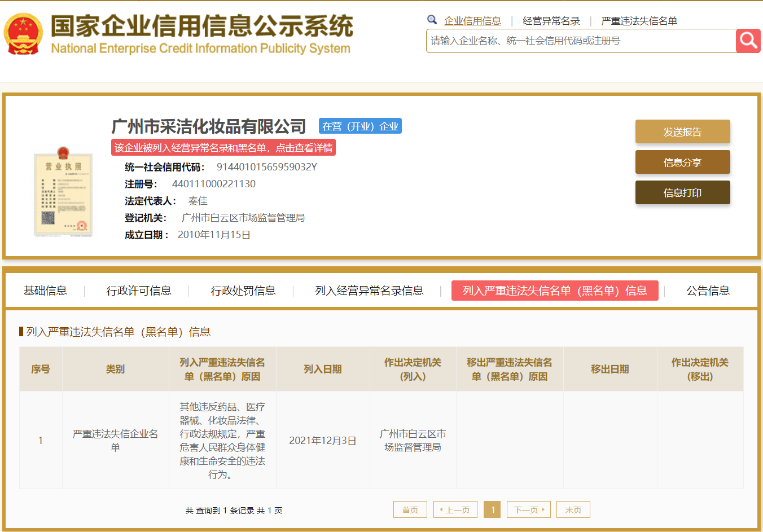
Task: Select the 严重违法失信名单 search tab
Action: 639,21
